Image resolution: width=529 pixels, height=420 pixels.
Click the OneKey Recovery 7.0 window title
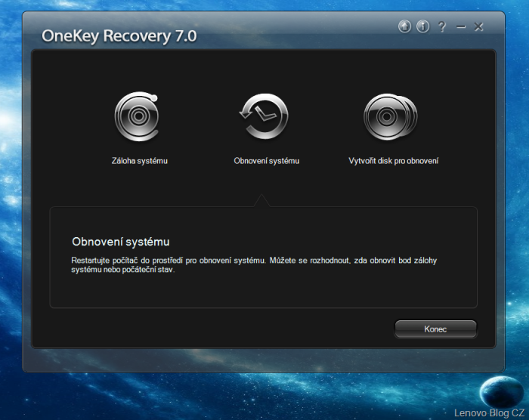[119, 35]
